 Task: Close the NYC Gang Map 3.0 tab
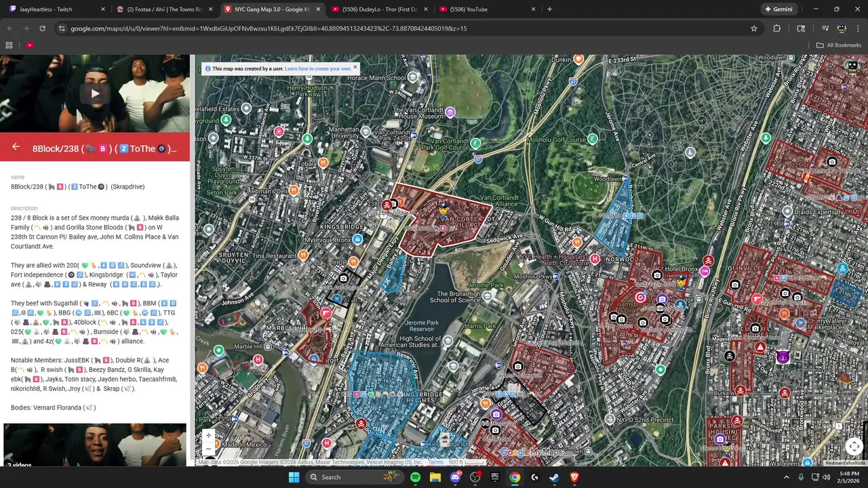[x=318, y=9]
